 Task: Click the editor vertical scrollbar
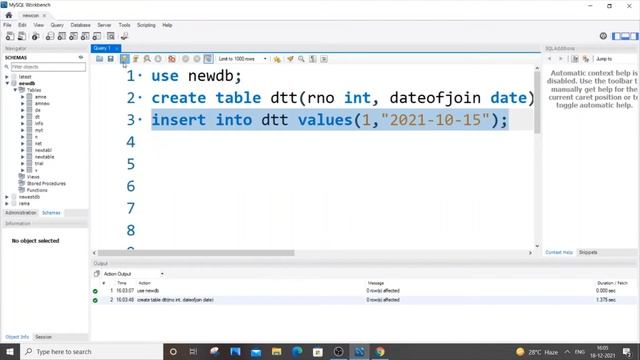click(537, 102)
